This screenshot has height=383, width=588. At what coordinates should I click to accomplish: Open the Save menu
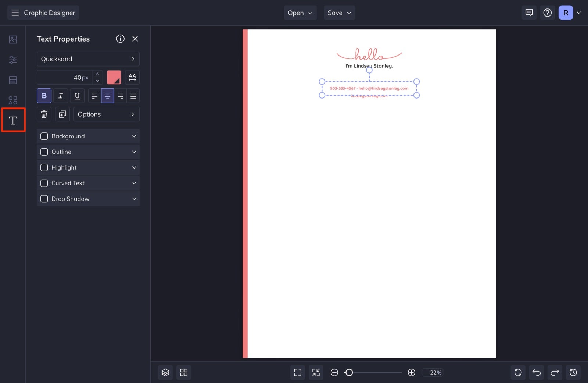339,13
